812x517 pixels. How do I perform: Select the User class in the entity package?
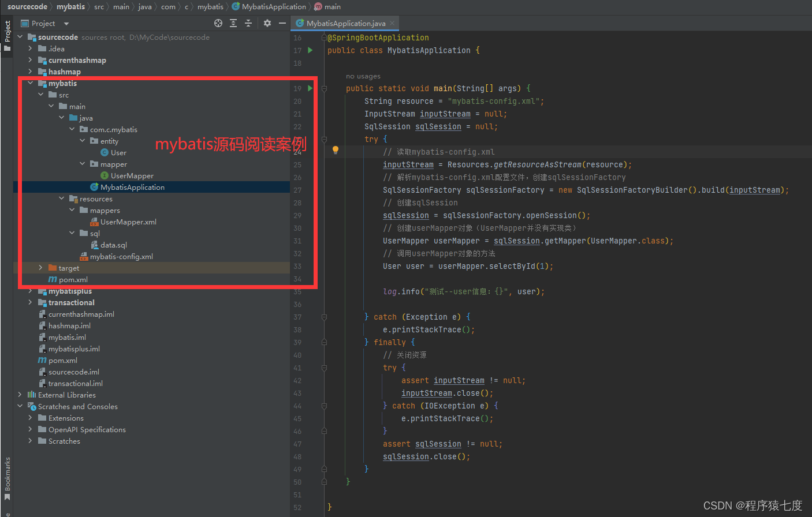tap(118, 152)
